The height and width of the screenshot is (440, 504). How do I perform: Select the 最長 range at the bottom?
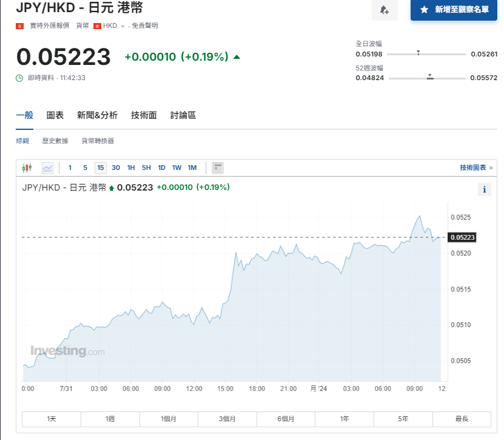click(x=462, y=419)
